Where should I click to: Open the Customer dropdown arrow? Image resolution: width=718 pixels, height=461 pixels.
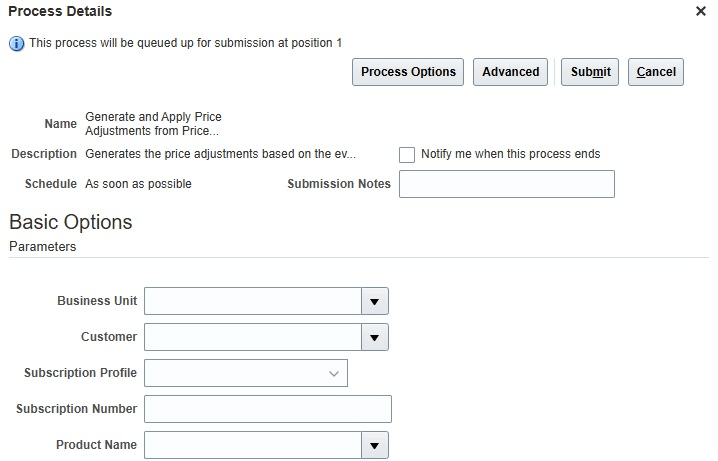374,337
